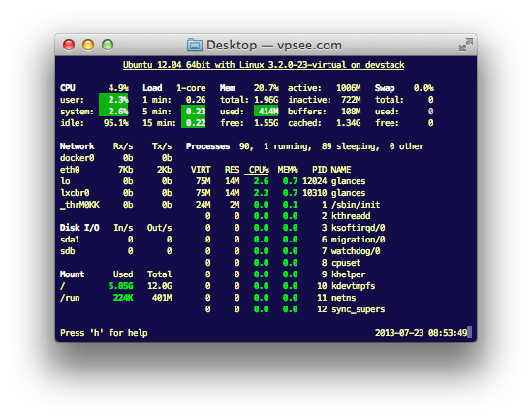The image size is (532, 419).
Task: Click the folder icon in the title bar
Action: (x=195, y=45)
